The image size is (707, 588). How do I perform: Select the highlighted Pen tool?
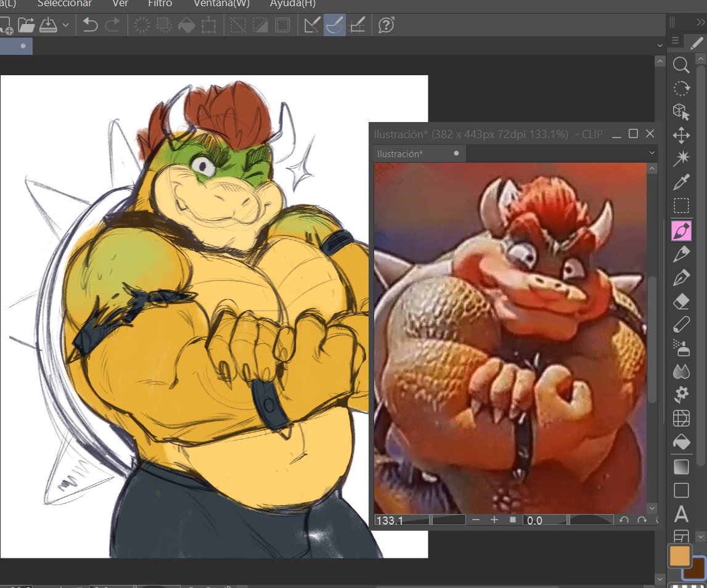[x=681, y=231]
